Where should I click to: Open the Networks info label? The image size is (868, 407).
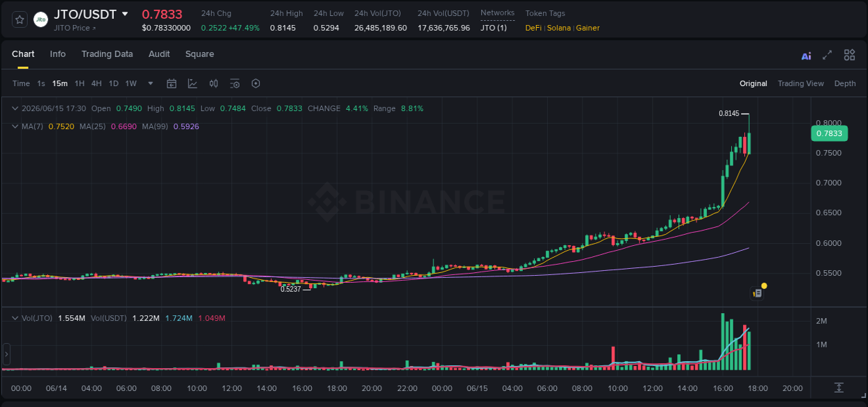497,13
